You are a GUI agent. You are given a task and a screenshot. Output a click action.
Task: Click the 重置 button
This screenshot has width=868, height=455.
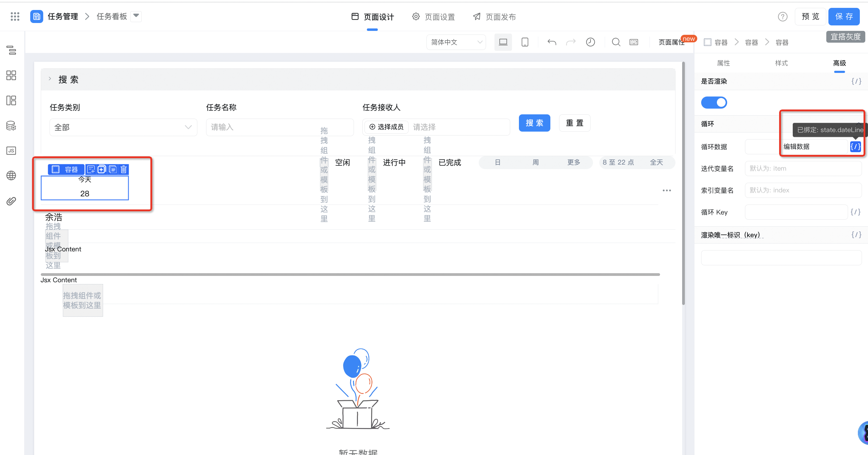click(575, 123)
